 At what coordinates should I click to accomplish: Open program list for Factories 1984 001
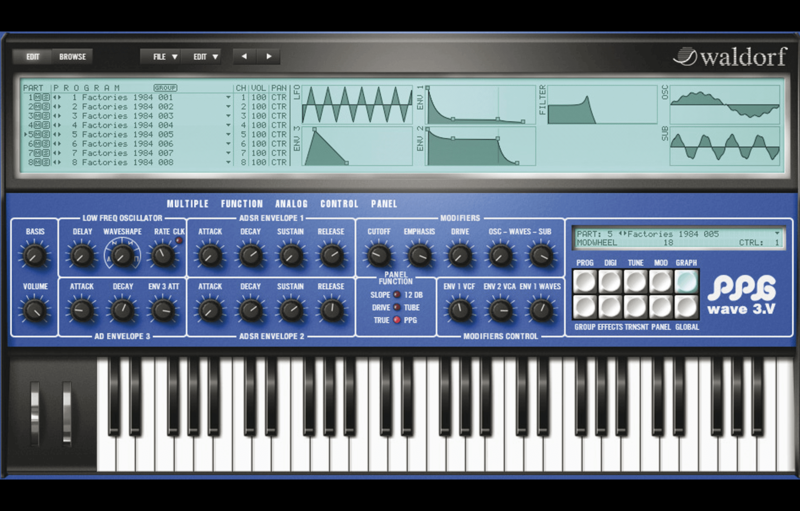pos(229,97)
